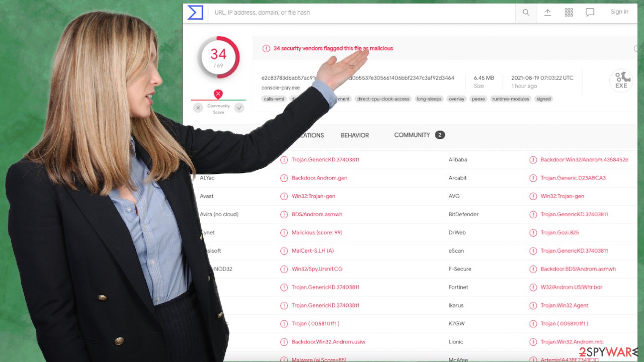Select the Alibaba vendor name

(x=458, y=160)
